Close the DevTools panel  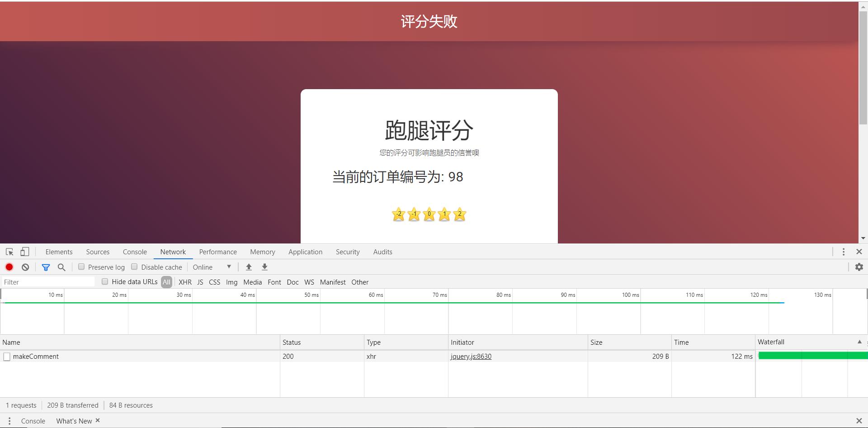859,252
